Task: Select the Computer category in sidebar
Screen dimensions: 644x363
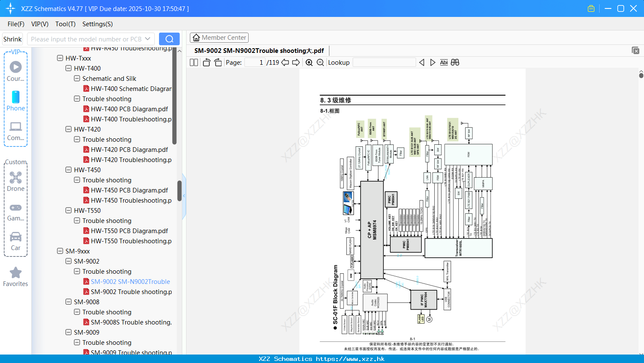Action: click(x=16, y=131)
